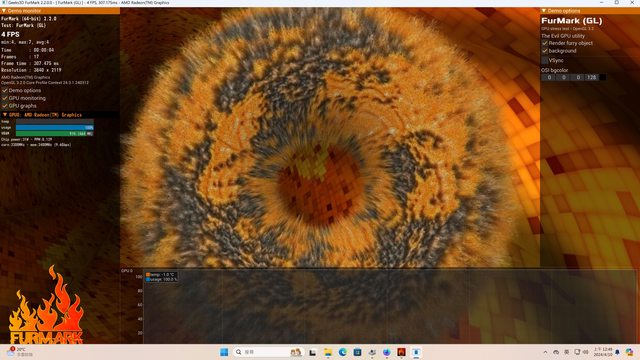Disable the GPU graphs checkbox
The height and width of the screenshot is (360, 640).
click(5, 106)
